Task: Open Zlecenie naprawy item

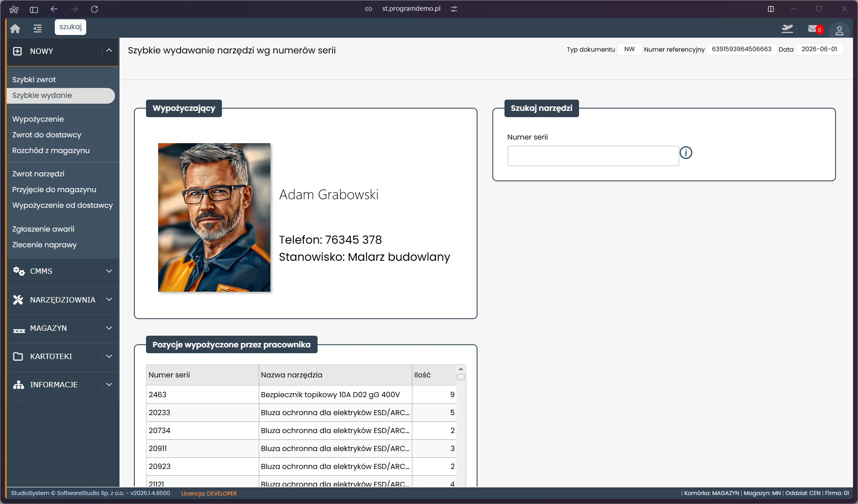Action: coord(44,245)
